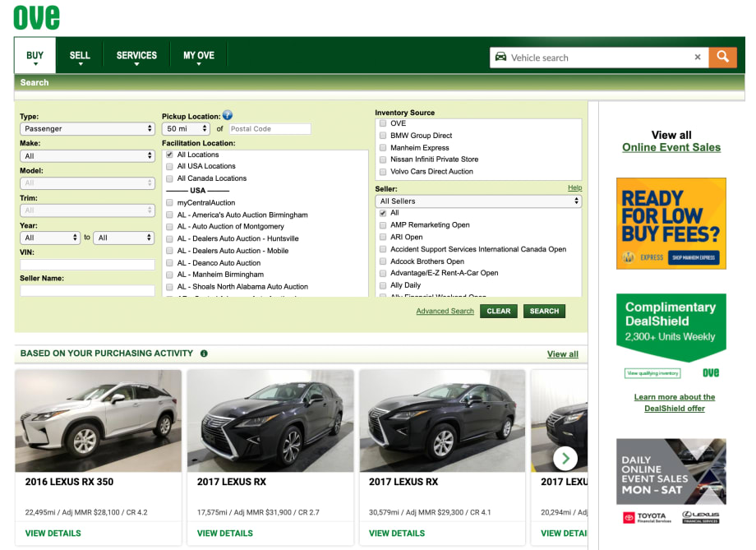Open Online Event Sales link
This screenshot has width=756, height=550.
click(671, 148)
